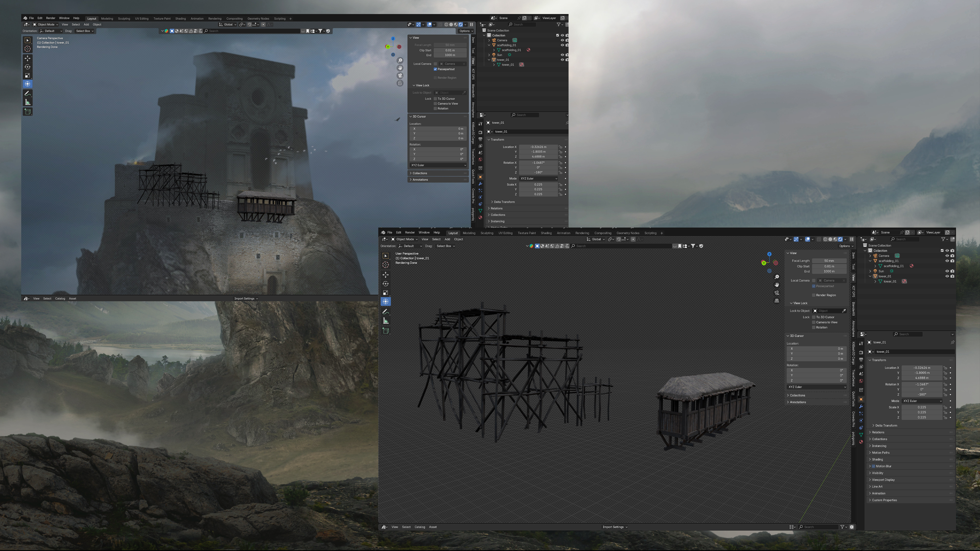
Task: Hide the Sun in the lower window outliner
Action: [x=947, y=271]
